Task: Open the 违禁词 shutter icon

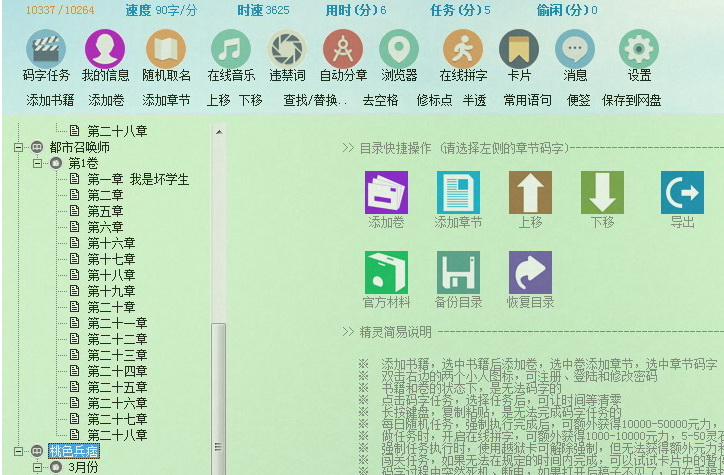Action: tap(287, 49)
